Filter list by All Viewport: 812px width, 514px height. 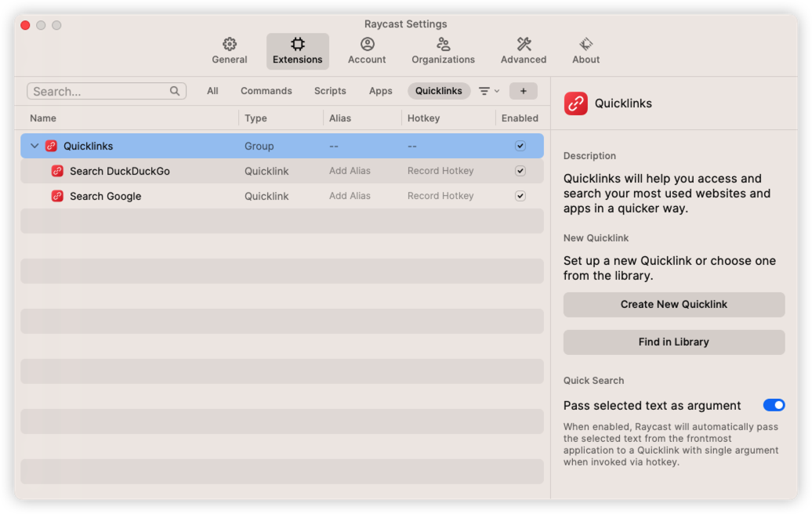coord(212,91)
